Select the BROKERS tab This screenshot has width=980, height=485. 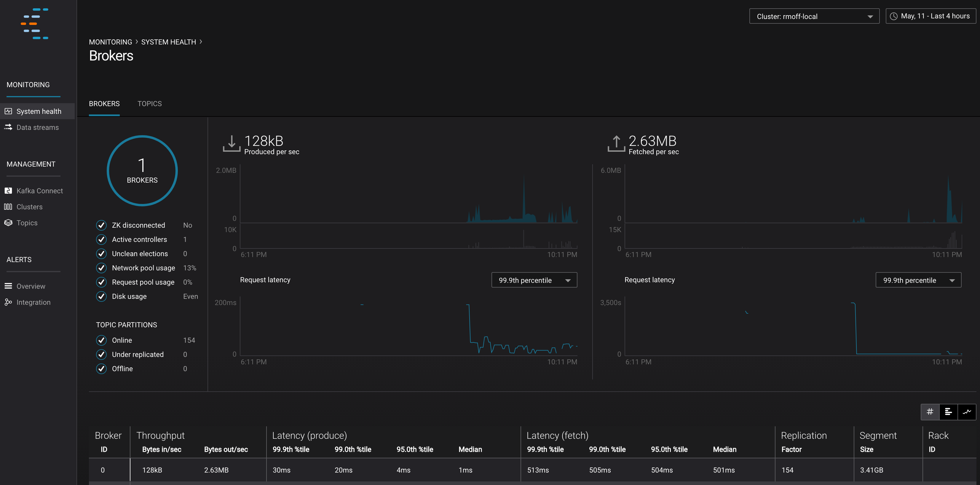pyautogui.click(x=104, y=104)
